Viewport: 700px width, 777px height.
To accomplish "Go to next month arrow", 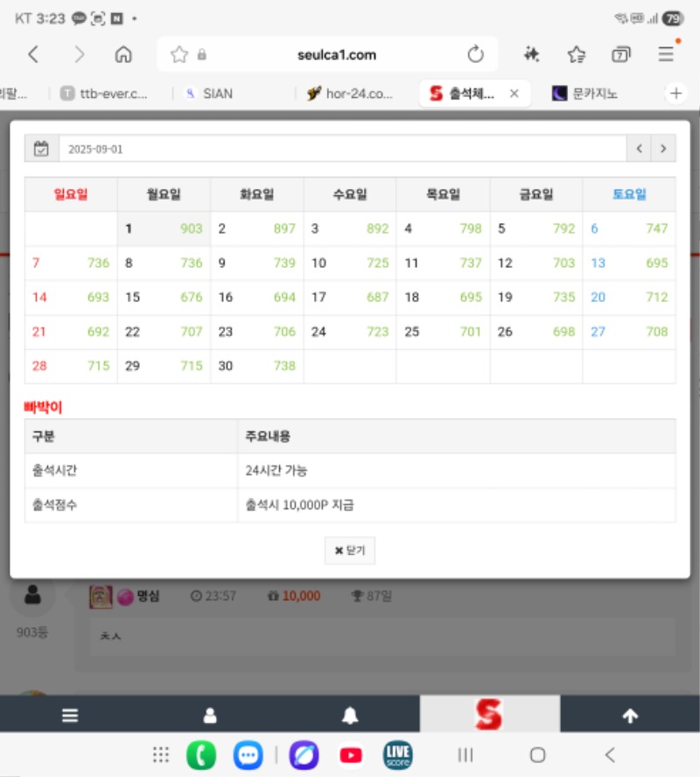I will pyautogui.click(x=663, y=149).
